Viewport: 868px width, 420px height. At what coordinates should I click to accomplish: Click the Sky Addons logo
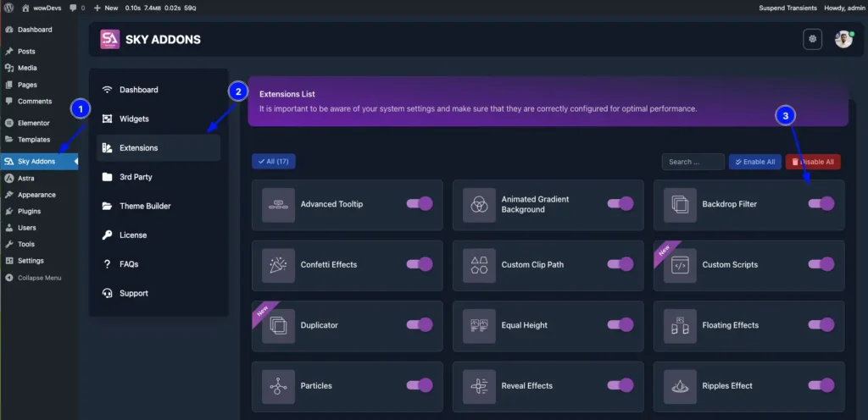pyautogui.click(x=109, y=39)
